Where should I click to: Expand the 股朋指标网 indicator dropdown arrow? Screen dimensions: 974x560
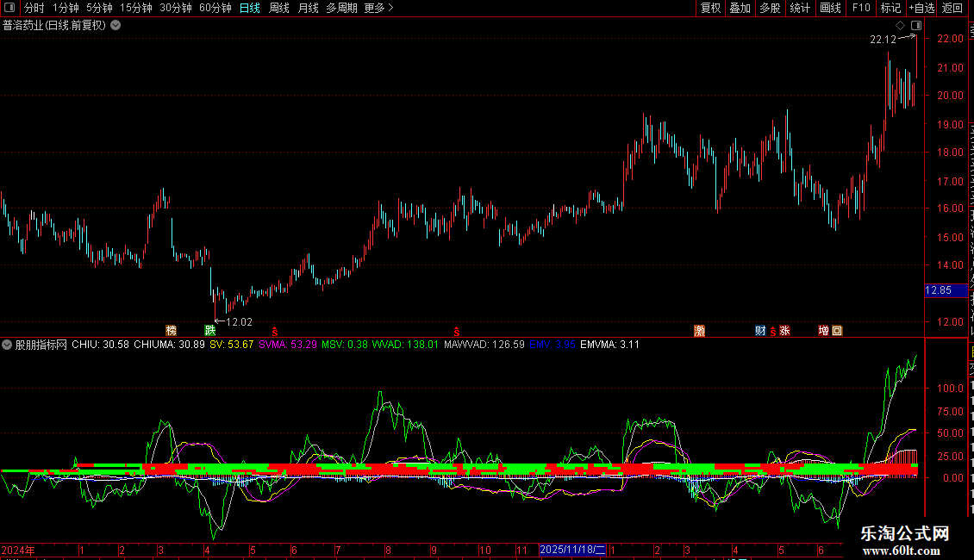point(7,345)
